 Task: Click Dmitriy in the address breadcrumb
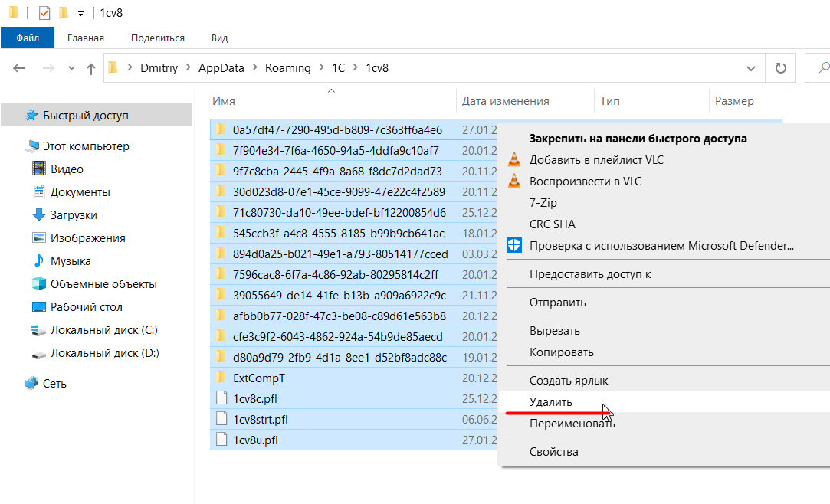point(159,68)
